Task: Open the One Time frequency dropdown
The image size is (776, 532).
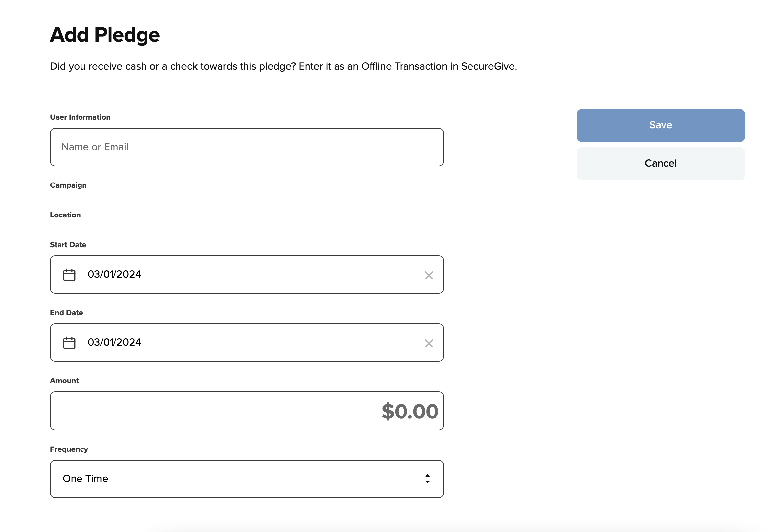Action: [246, 479]
